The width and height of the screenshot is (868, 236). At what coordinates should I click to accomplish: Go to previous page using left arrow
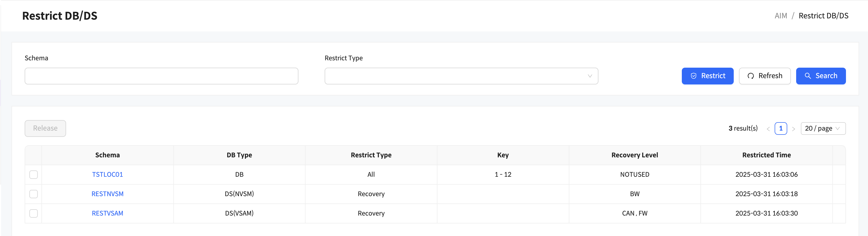768,129
